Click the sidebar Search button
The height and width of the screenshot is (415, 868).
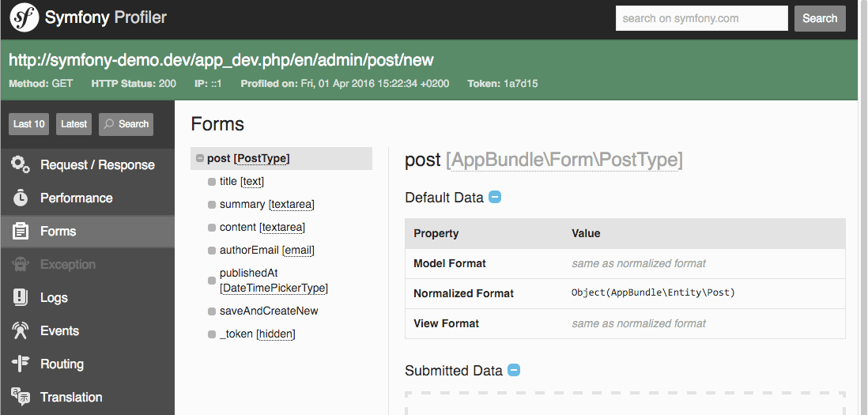tap(126, 124)
